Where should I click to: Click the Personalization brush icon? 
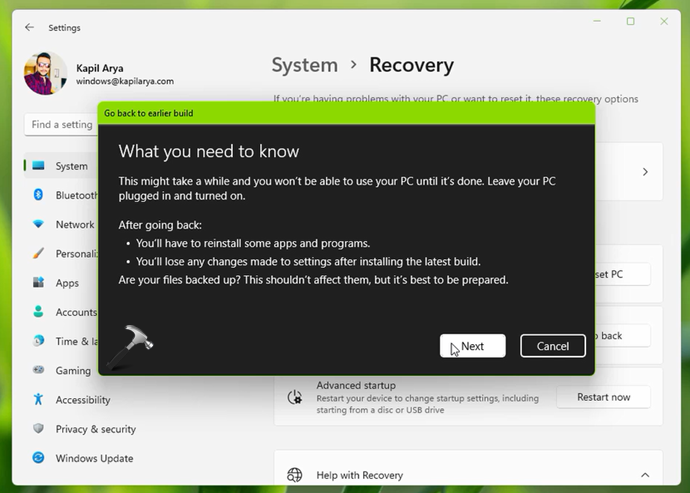pyautogui.click(x=39, y=254)
